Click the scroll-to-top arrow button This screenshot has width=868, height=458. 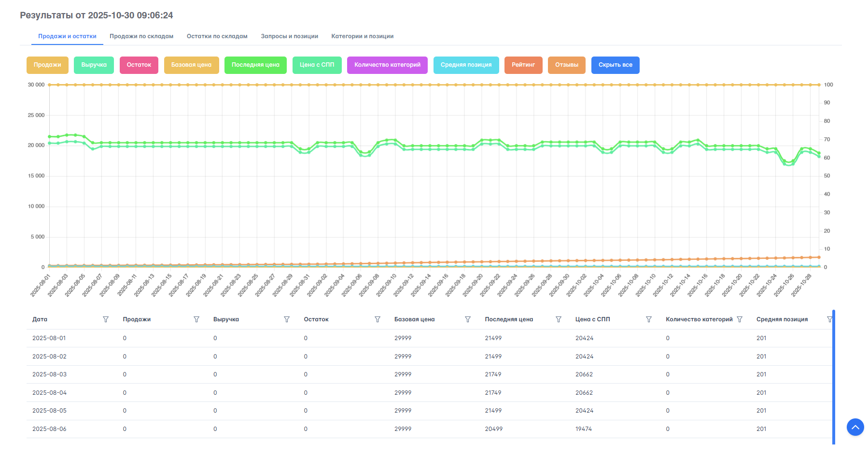(x=855, y=427)
